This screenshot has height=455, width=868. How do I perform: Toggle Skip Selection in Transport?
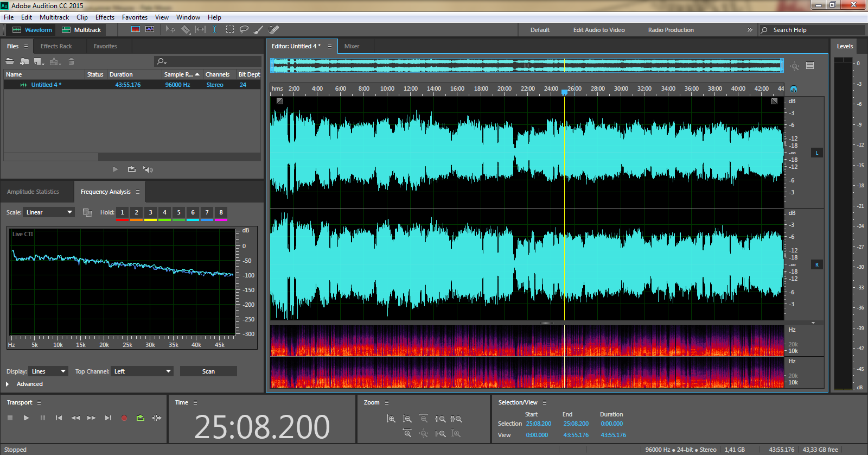[157, 418]
